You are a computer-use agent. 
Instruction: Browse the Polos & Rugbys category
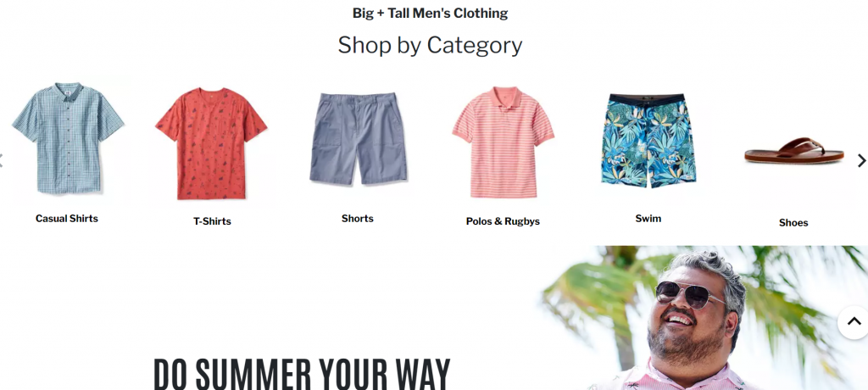[503, 221]
